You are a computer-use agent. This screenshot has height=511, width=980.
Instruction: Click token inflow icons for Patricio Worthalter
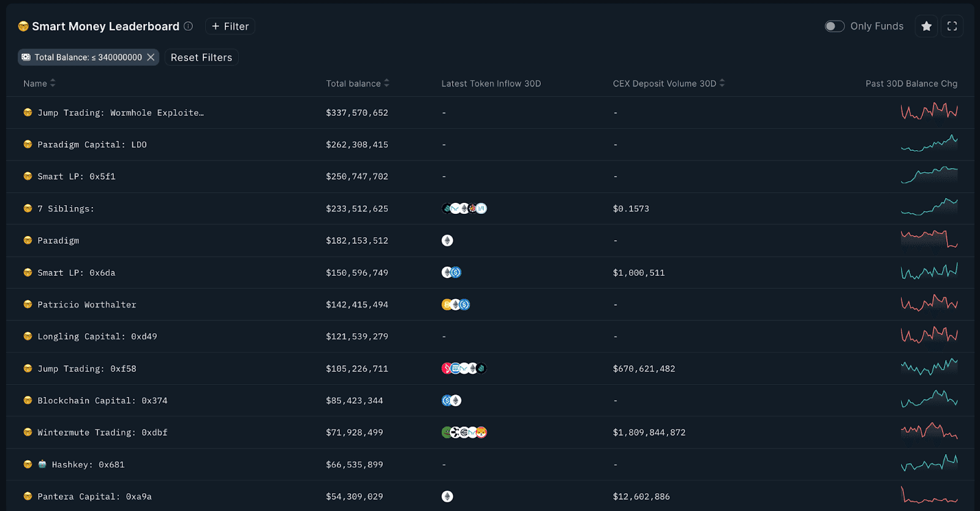pyautogui.click(x=456, y=305)
